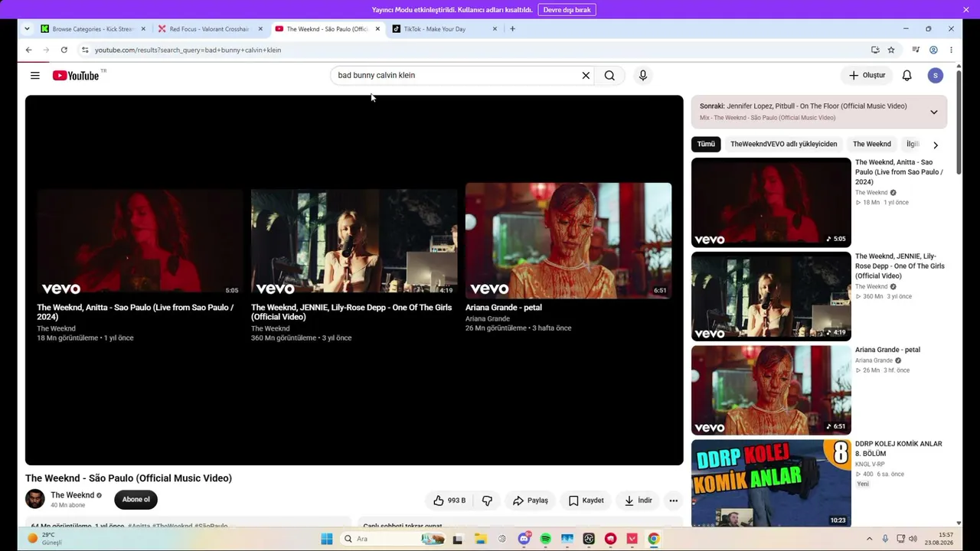The image size is (980, 551).
Task: Reload the YouTube page
Action: [64, 50]
